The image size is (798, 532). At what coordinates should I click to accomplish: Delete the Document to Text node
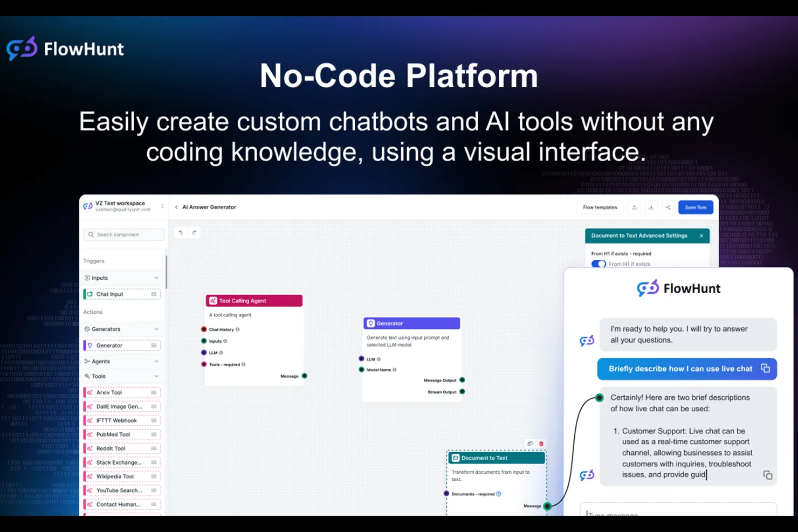pyautogui.click(x=541, y=444)
